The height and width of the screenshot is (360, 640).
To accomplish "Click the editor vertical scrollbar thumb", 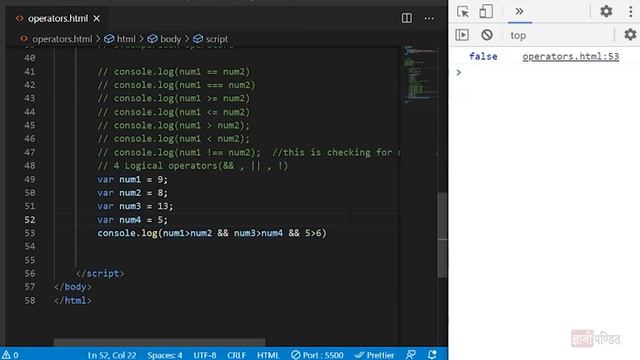I will (442, 235).
